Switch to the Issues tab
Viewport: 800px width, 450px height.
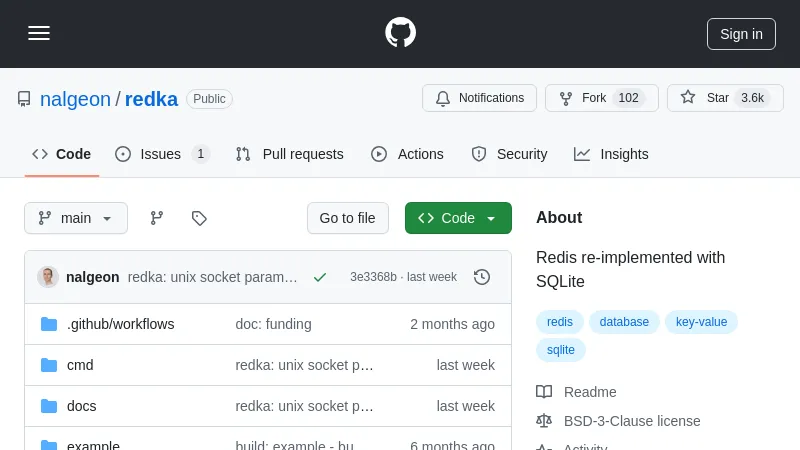pos(162,154)
